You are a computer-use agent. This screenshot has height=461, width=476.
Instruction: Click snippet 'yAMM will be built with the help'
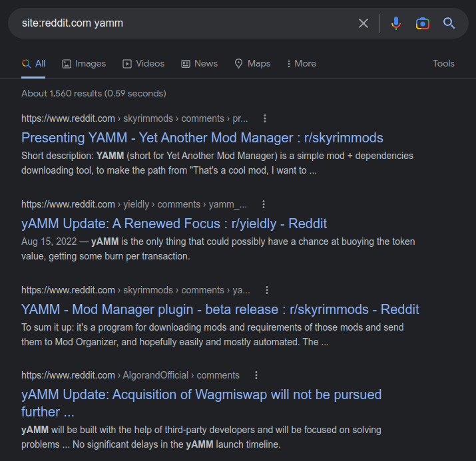tap(201, 437)
